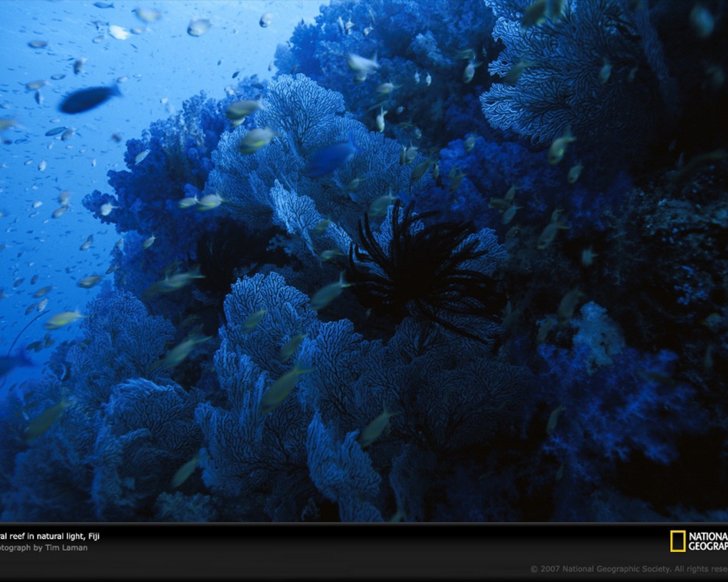This screenshot has height=582, width=728.
Task: Click the National Geographic logo text
Action: point(708,542)
